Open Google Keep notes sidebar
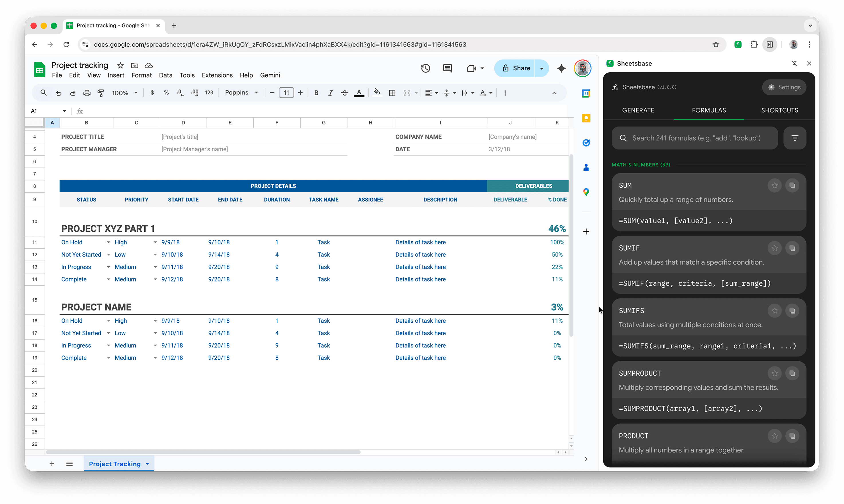This screenshot has width=844, height=504. 586,118
